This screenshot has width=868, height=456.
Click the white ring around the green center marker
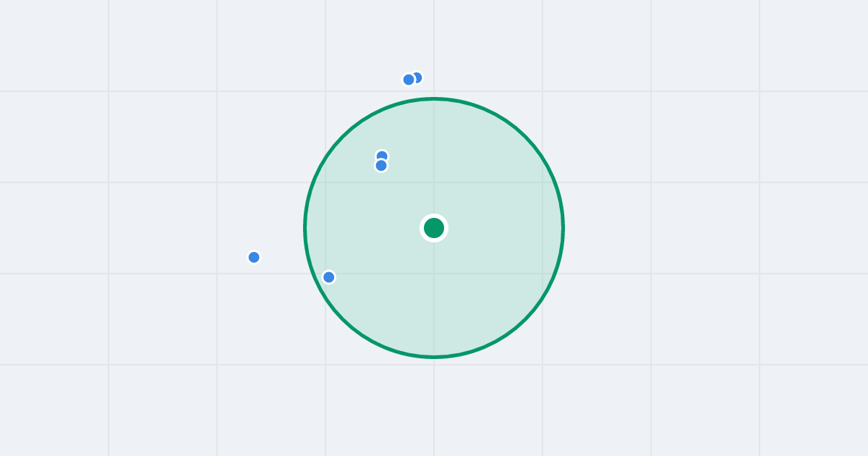tap(434, 216)
